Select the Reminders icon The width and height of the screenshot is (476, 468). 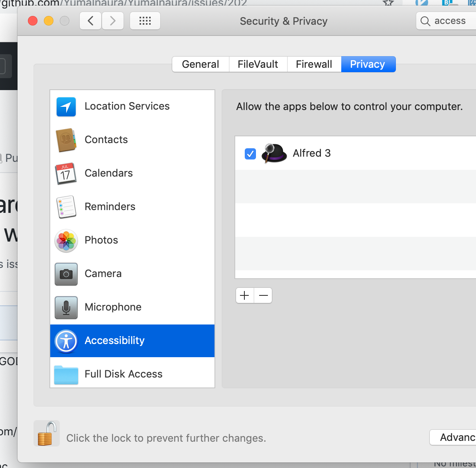pyautogui.click(x=66, y=207)
